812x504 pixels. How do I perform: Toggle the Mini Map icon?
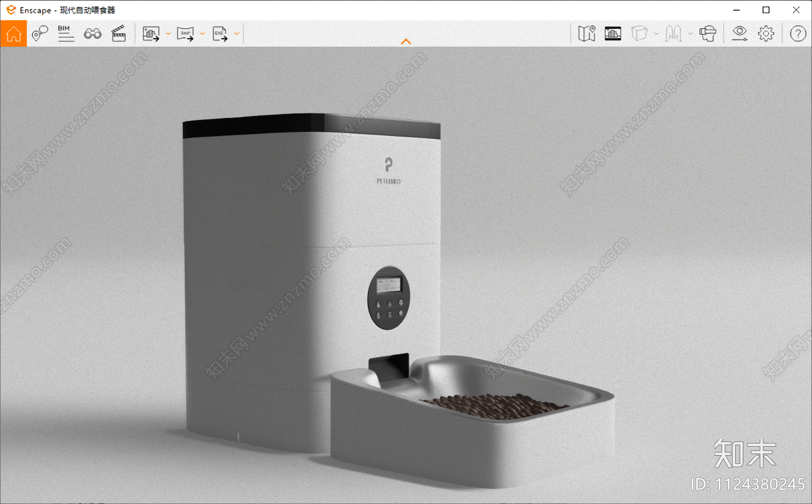(587, 34)
